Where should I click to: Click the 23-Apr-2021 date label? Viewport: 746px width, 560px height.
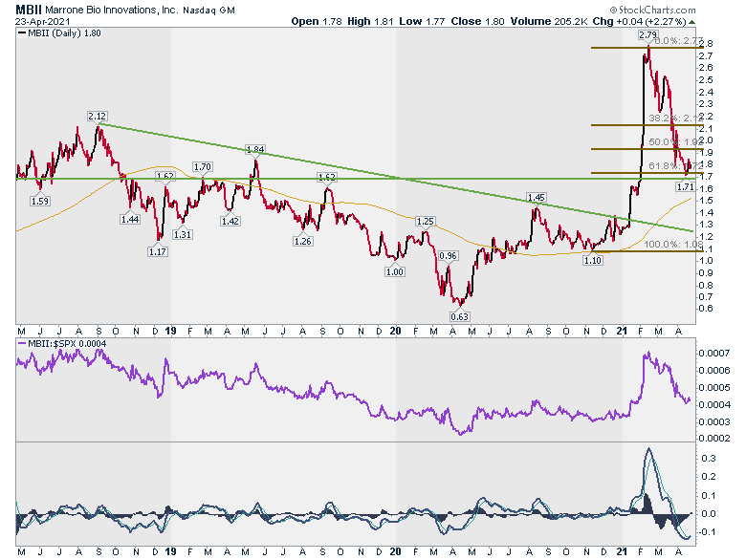43,21
